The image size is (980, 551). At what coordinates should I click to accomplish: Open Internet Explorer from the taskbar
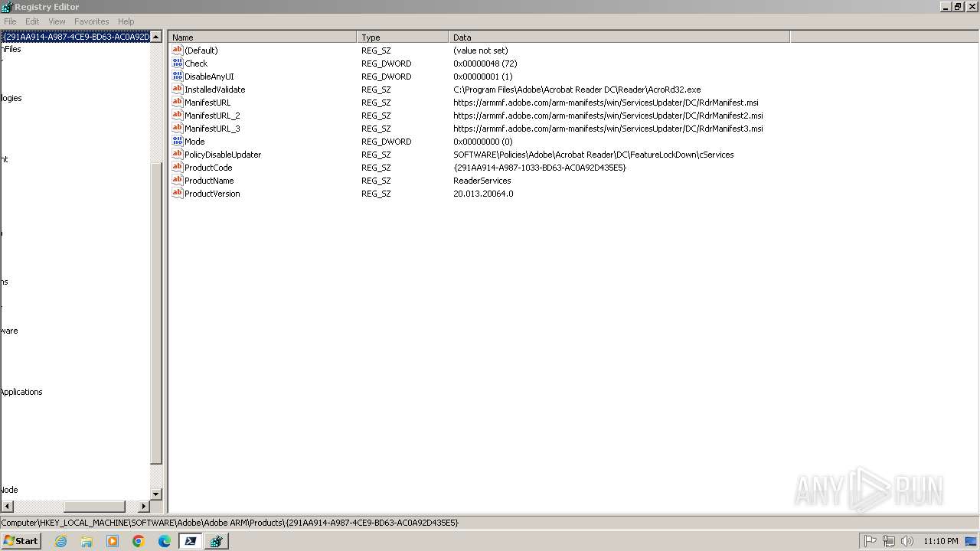tap(61, 541)
